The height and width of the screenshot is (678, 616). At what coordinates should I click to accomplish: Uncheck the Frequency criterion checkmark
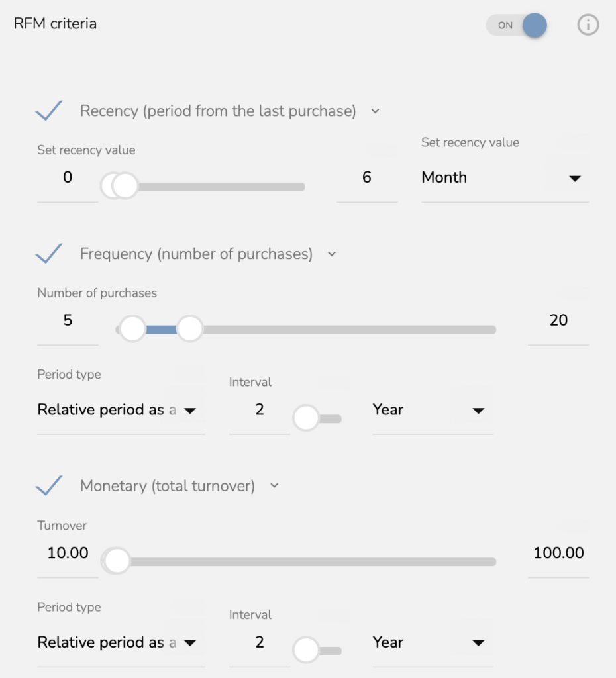tap(49, 254)
